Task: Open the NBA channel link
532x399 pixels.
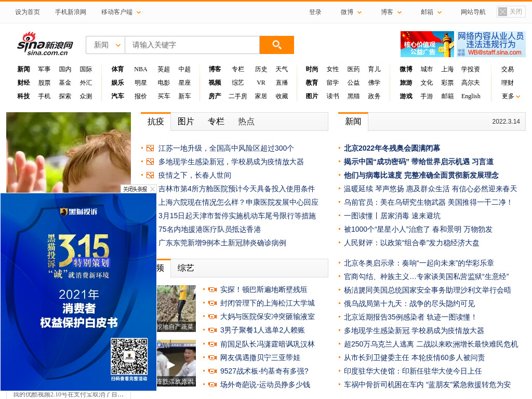Action: (140, 69)
